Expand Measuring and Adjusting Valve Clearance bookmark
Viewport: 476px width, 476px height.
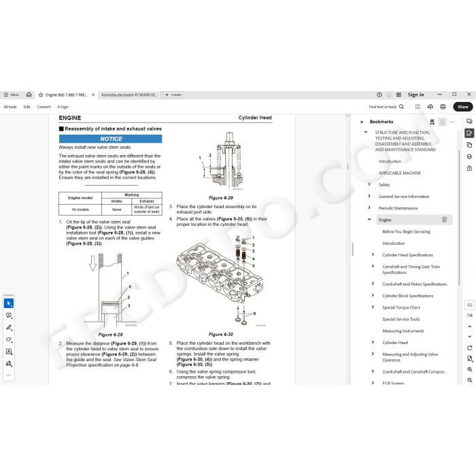pyautogui.click(x=373, y=354)
